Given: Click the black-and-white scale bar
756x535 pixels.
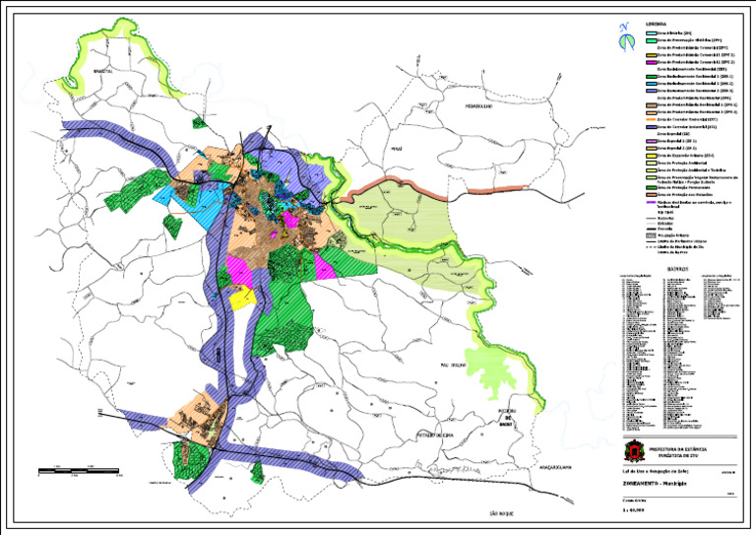Looking at the screenshot, I should tap(79, 470).
